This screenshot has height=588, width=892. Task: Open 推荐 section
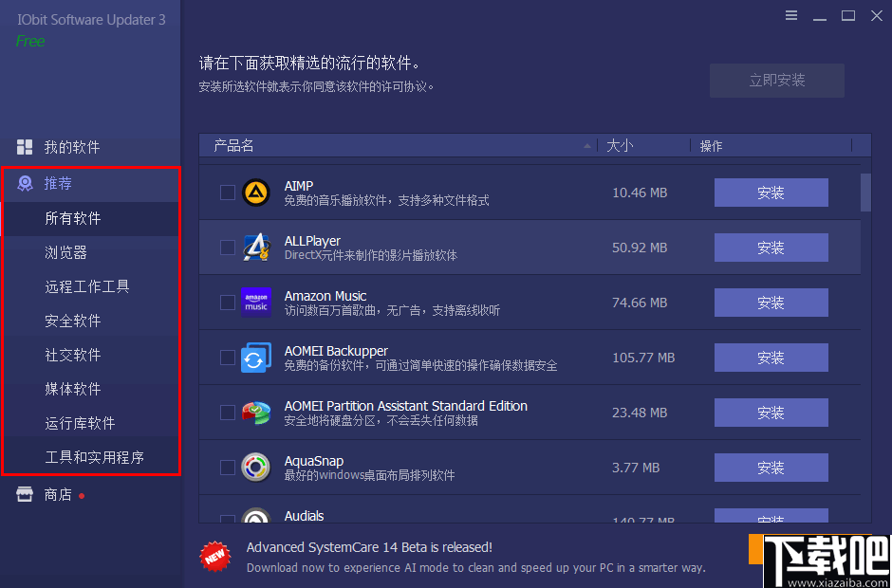click(90, 183)
